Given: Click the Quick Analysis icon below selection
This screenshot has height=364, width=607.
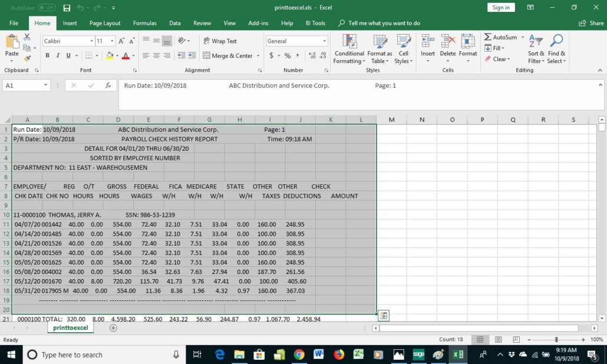Looking at the screenshot, I should 383,316.
